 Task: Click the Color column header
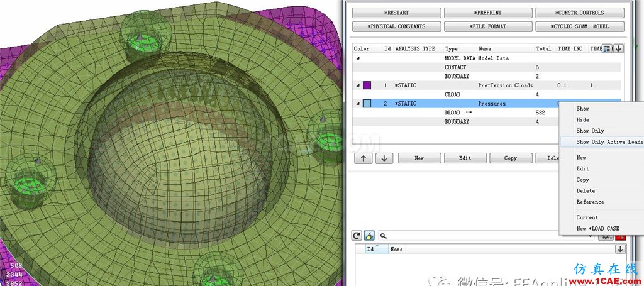[x=362, y=48]
